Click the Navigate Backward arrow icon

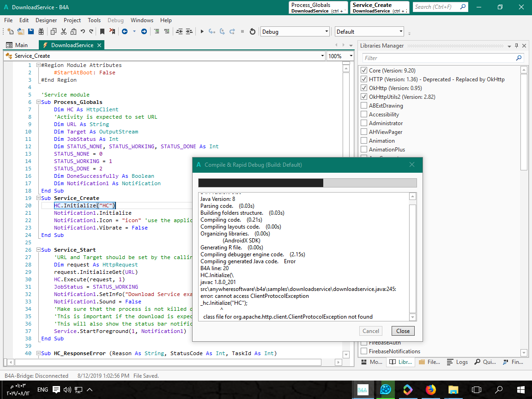pos(125,31)
